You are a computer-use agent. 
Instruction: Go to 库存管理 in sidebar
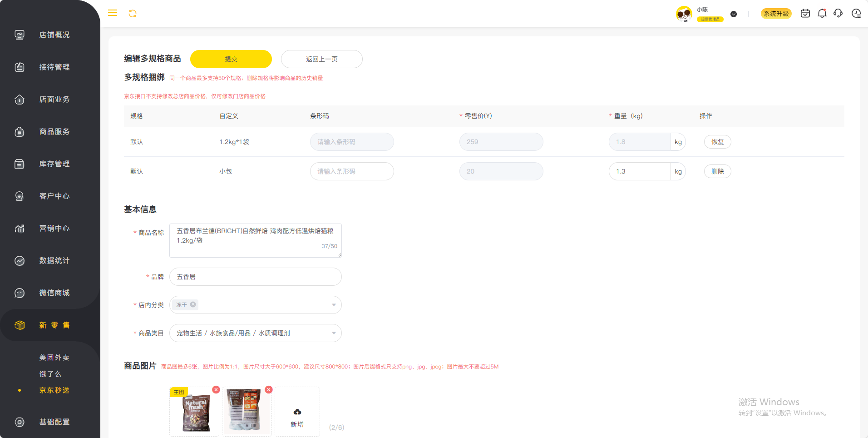(54, 164)
